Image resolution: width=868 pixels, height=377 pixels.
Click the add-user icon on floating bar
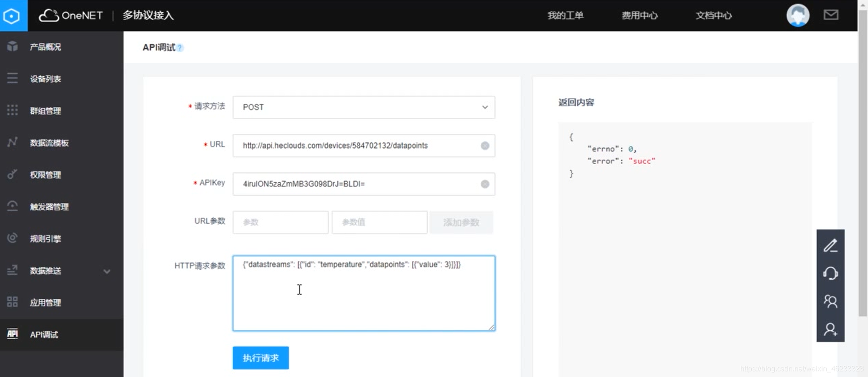(830, 329)
